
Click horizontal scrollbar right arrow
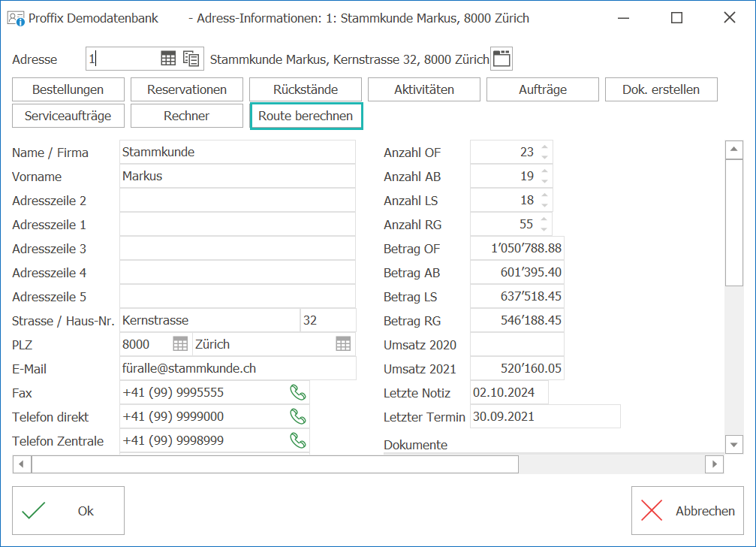tap(715, 464)
